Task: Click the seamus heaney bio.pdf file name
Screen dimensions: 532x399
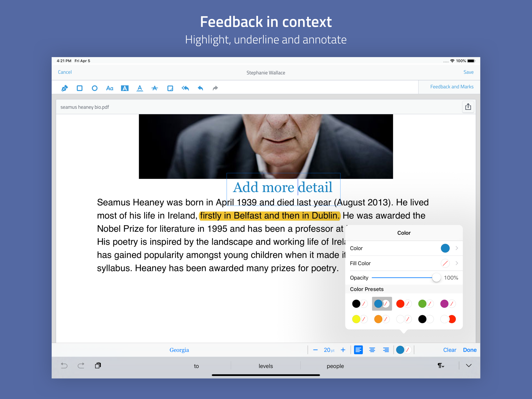Action: coord(85,107)
